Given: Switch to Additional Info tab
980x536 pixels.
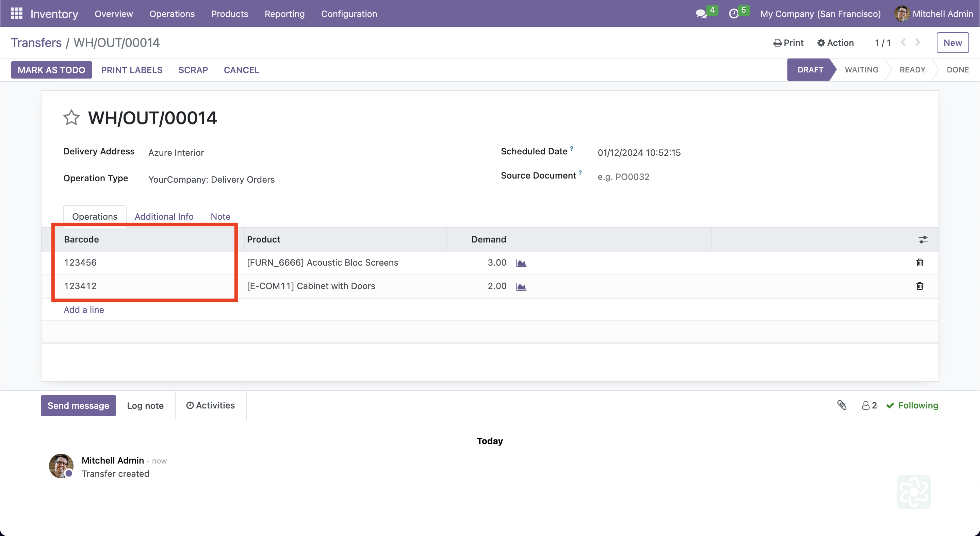Looking at the screenshot, I should pos(164,217).
